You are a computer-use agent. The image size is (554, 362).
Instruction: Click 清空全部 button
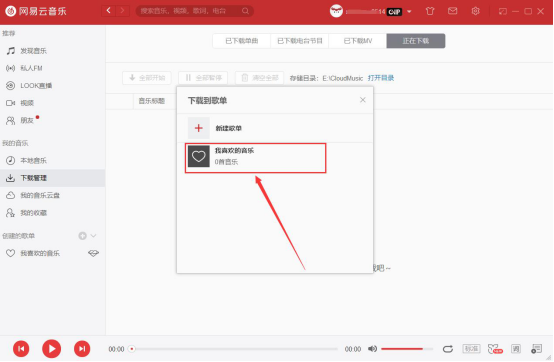[259, 78]
